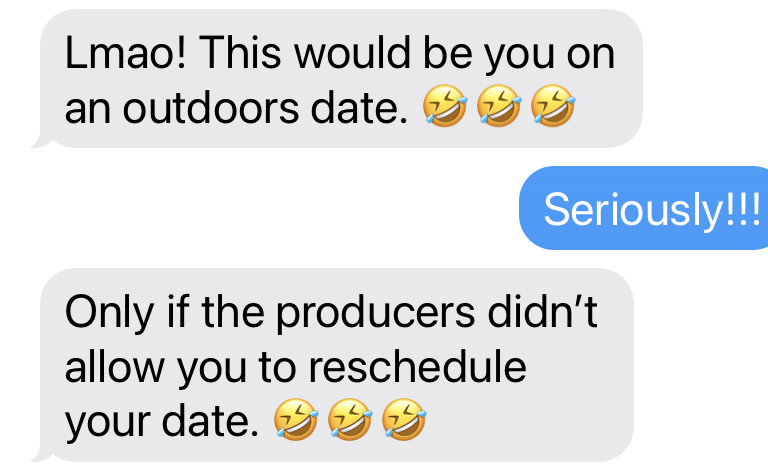Click the first laughing emoji after "outdoors date."

(x=444, y=107)
